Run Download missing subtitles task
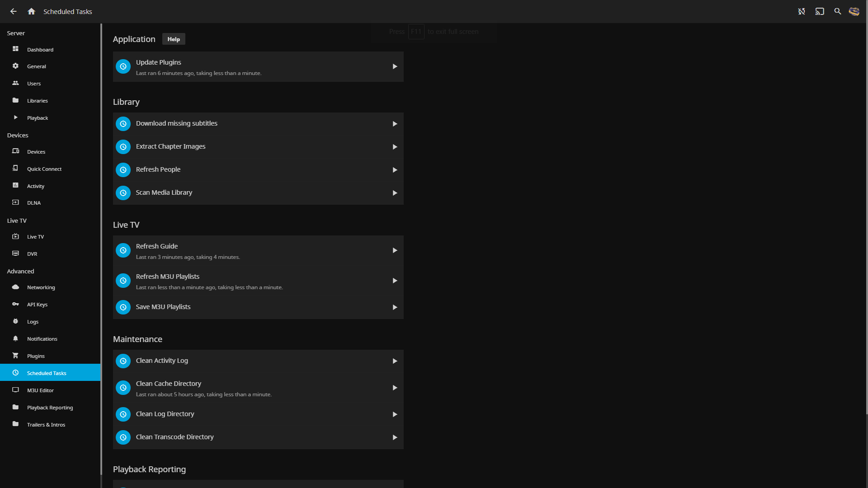This screenshot has height=488, width=868. coord(395,124)
